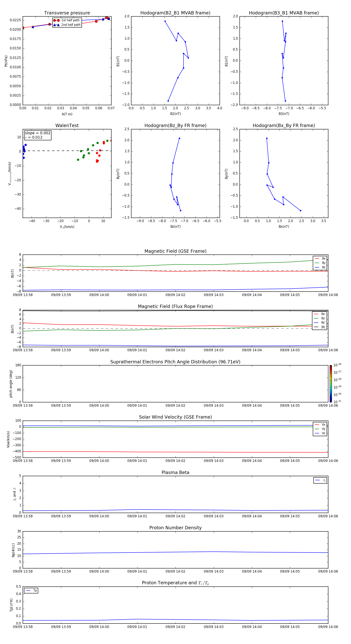
Task: Click the '1st half path' legend entry
Action: [66, 20]
